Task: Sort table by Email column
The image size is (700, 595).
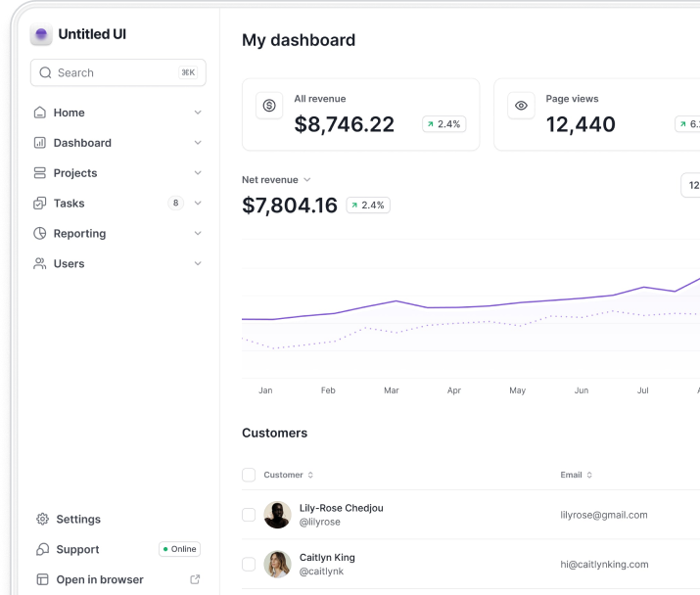Action: (x=577, y=475)
